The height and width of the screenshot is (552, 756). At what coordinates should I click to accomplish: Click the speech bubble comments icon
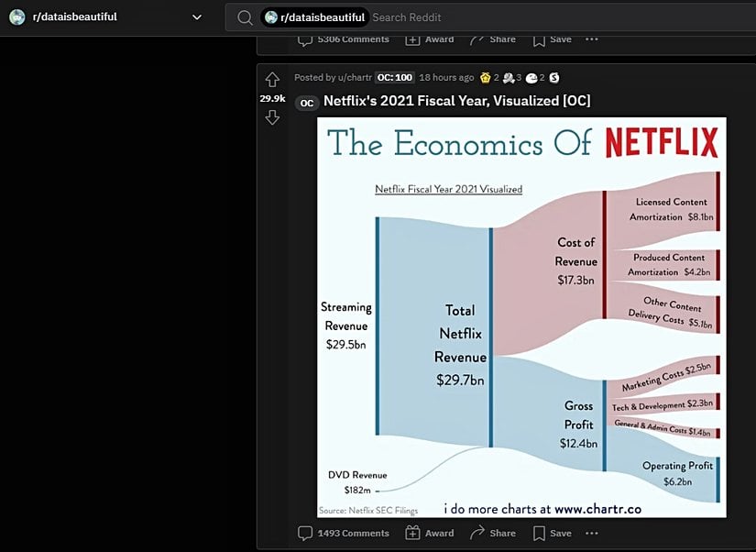(304, 533)
